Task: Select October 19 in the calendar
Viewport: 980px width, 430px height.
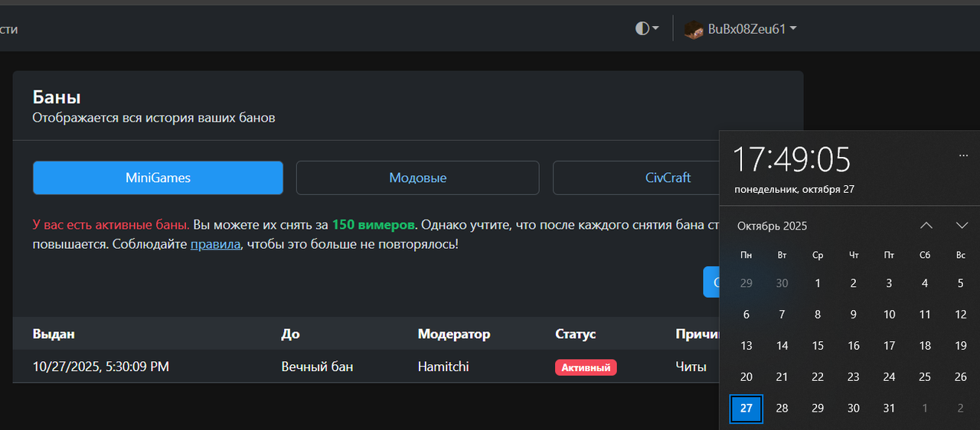Action: (961, 346)
